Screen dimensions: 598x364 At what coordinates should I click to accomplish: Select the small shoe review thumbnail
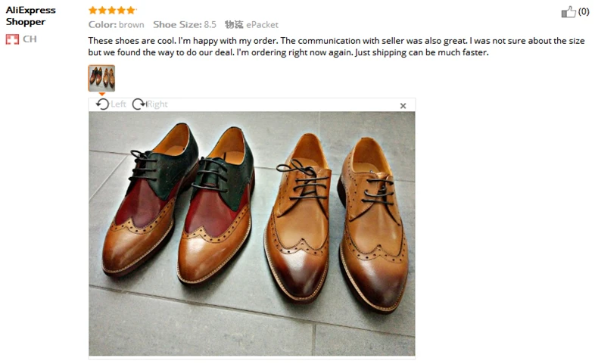click(101, 77)
